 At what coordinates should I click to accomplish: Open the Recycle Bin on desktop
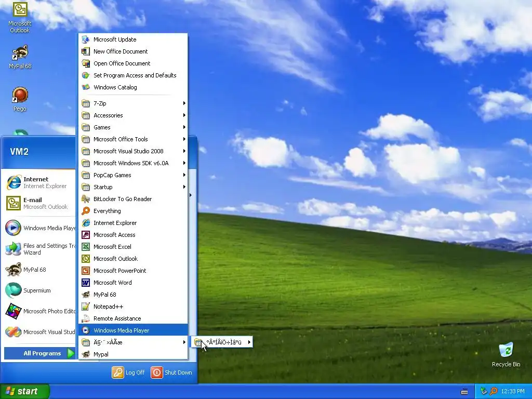click(x=506, y=354)
